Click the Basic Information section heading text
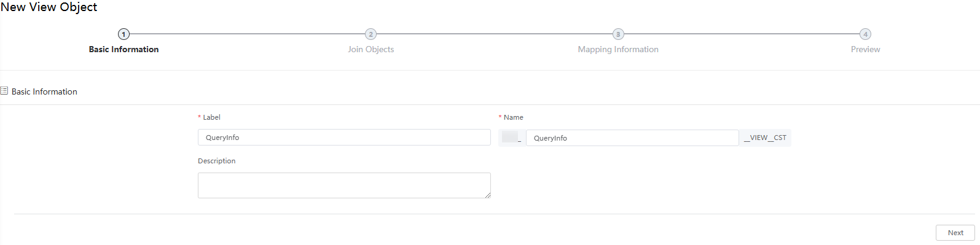Image resolution: width=980 pixels, height=245 pixels. click(x=44, y=91)
